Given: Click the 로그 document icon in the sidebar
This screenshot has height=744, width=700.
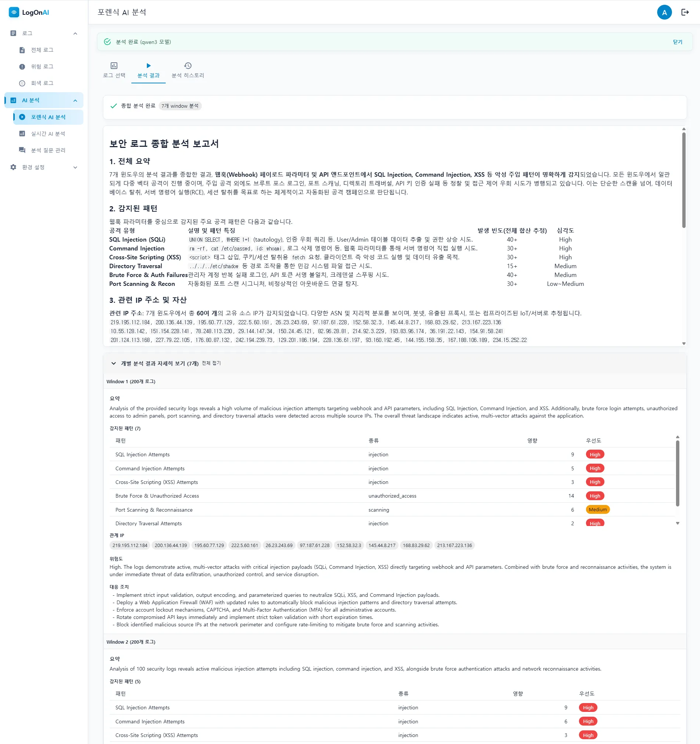Looking at the screenshot, I should 14,33.
